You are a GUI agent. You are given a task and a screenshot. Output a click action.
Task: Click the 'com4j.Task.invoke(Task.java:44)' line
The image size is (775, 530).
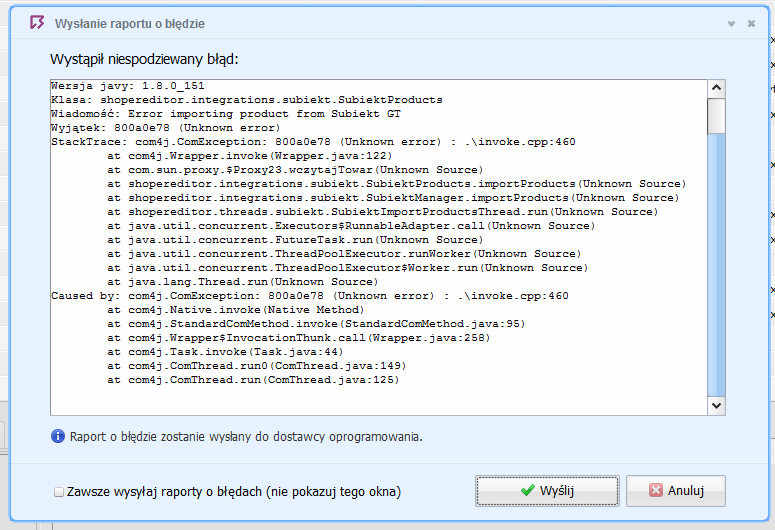[225, 352]
